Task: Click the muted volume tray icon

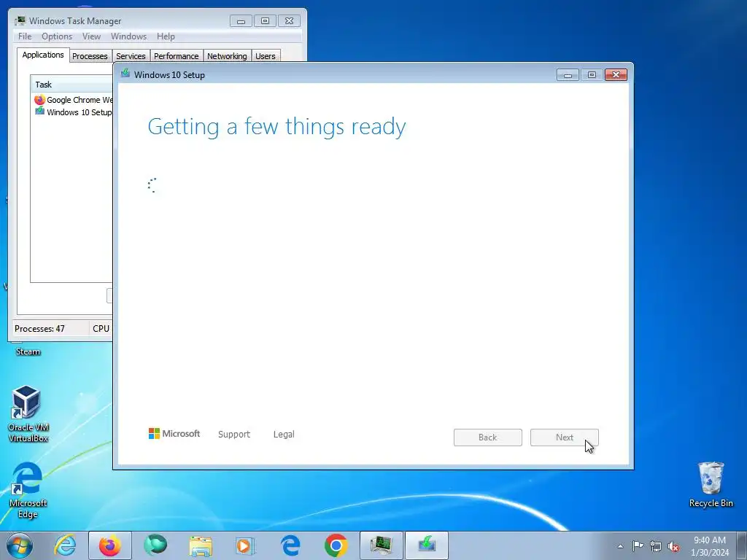Action: pyautogui.click(x=673, y=546)
